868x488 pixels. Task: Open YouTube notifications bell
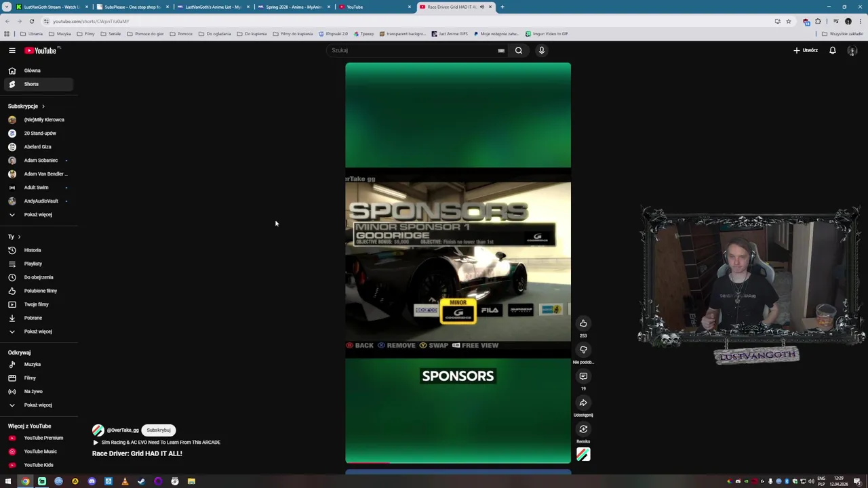[x=833, y=50]
